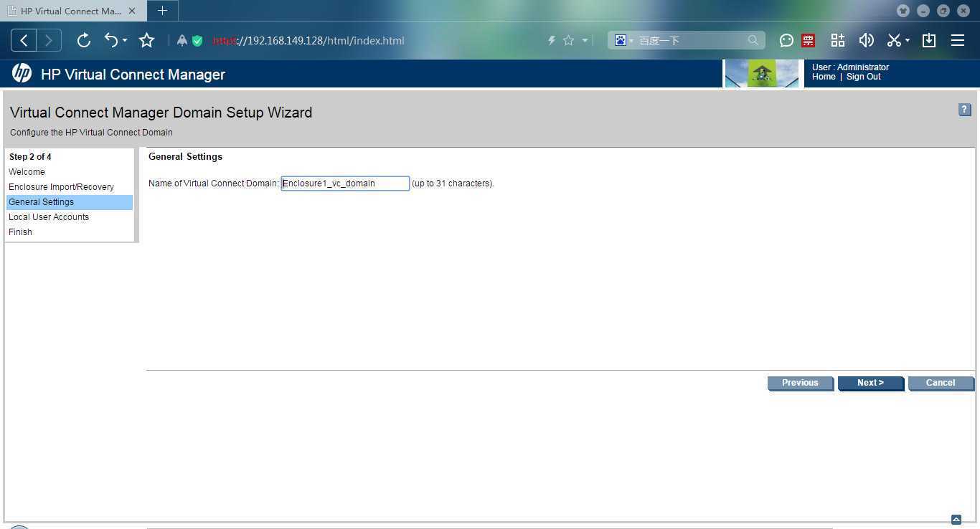Click the Sign Out link
The image size is (980, 529).
(864, 77)
